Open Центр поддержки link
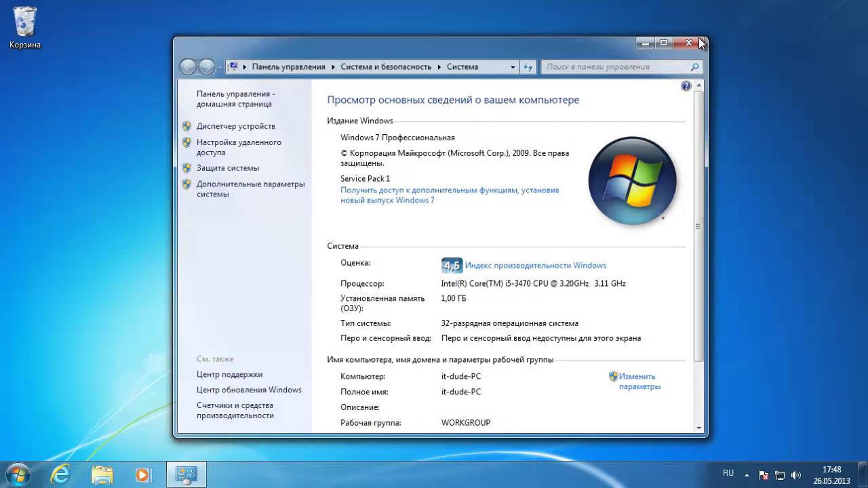 229,374
